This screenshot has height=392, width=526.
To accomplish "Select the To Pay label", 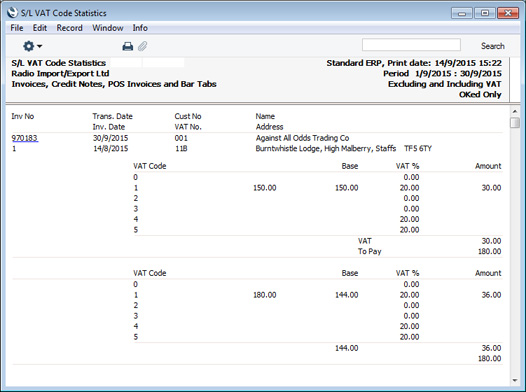I will click(369, 251).
